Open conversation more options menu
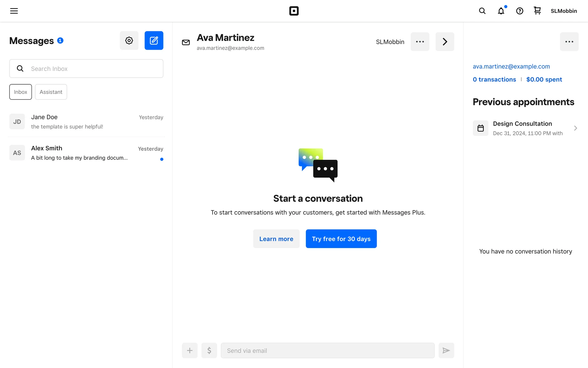This screenshot has width=588, height=368. (420, 42)
